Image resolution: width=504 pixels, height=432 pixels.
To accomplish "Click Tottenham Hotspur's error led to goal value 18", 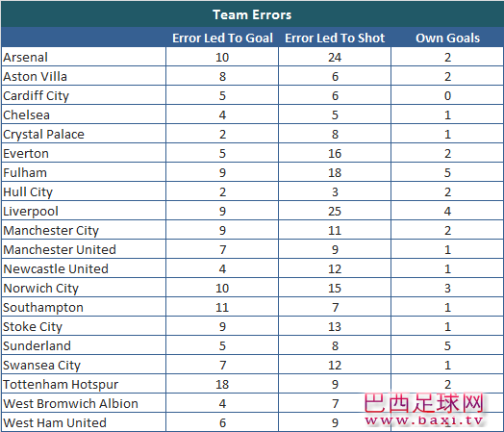I will tap(222, 384).
